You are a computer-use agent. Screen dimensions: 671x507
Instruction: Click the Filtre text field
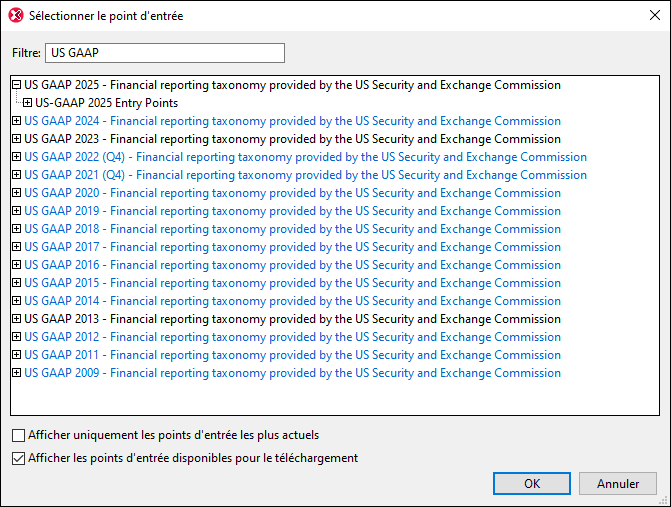coord(165,53)
